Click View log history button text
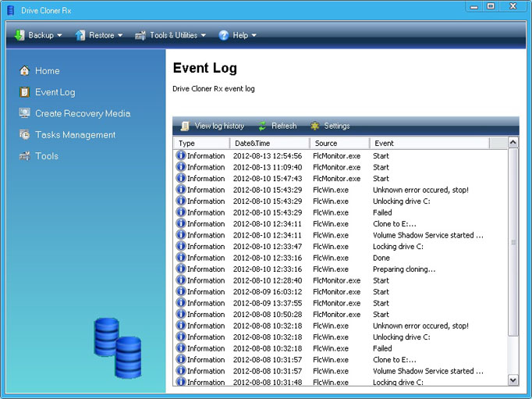The image size is (532, 399). 219,126
